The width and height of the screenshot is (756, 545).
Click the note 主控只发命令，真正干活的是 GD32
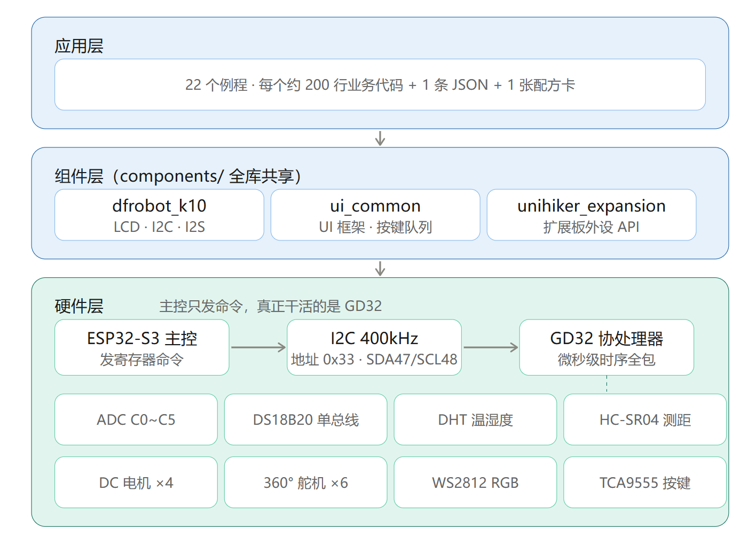pyautogui.click(x=271, y=306)
